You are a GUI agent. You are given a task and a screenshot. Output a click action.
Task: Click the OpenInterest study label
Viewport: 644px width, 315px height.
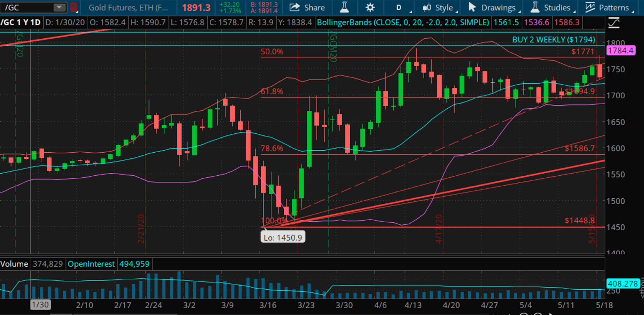pos(91,264)
